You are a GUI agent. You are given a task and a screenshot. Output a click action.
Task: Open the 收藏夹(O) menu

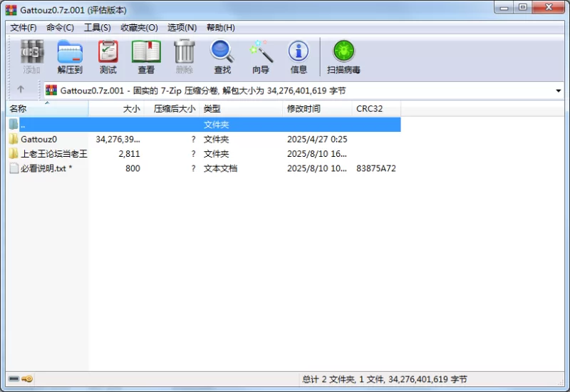point(139,28)
